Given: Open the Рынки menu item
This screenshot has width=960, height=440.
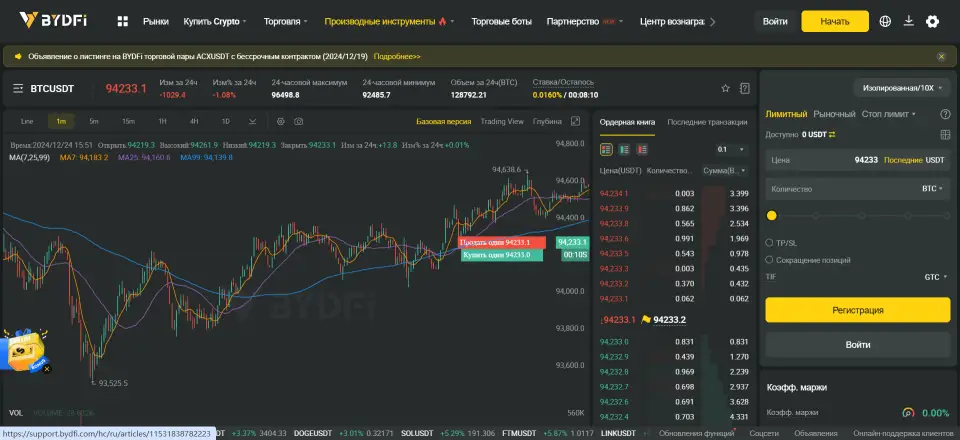Looking at the screenshot, I should pyautogui.click(x=156, y=21).
